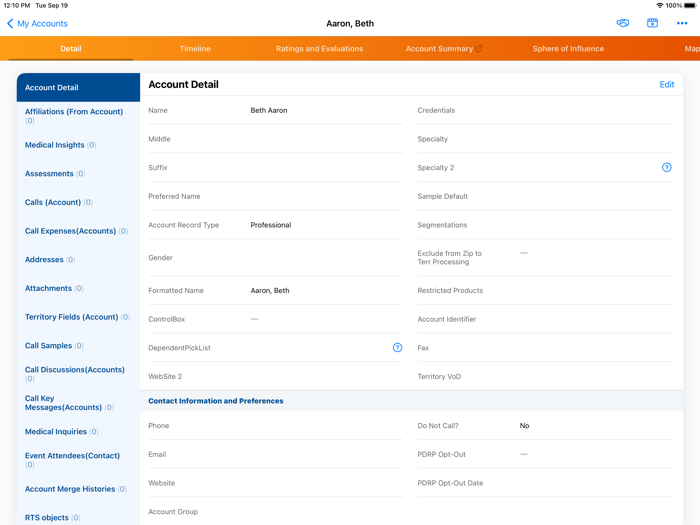Image resolution: width=700 pixels, height=525 pixels.
Task: Go back to My Accounts
Action: [x=42, y=24]
